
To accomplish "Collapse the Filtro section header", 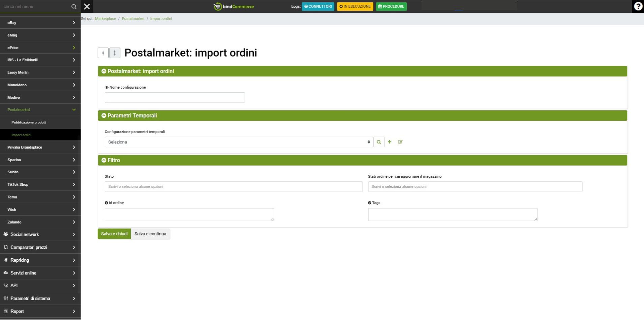I will [104, 160].
